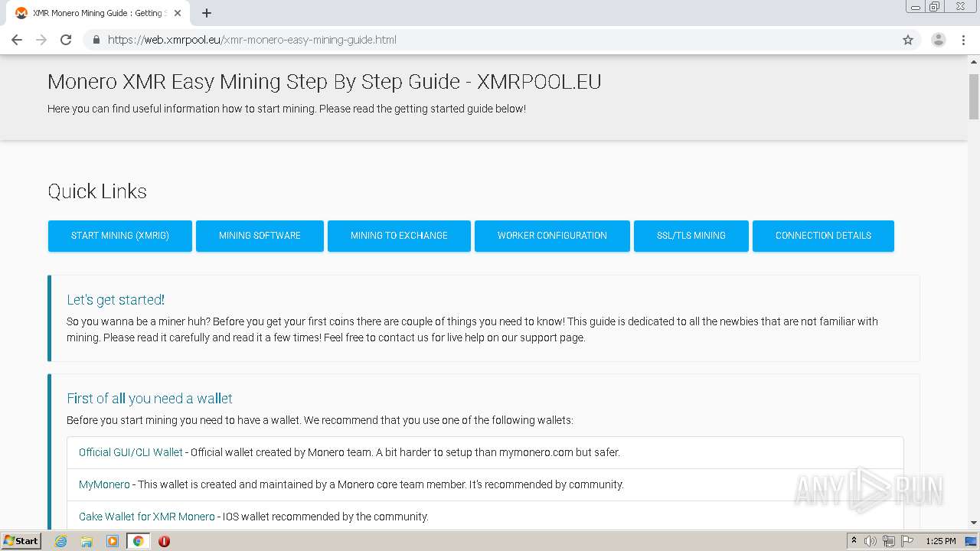Screen dimensions: 980x551
Task: Jump to the Mining Software section
Action: coord(260,236)
